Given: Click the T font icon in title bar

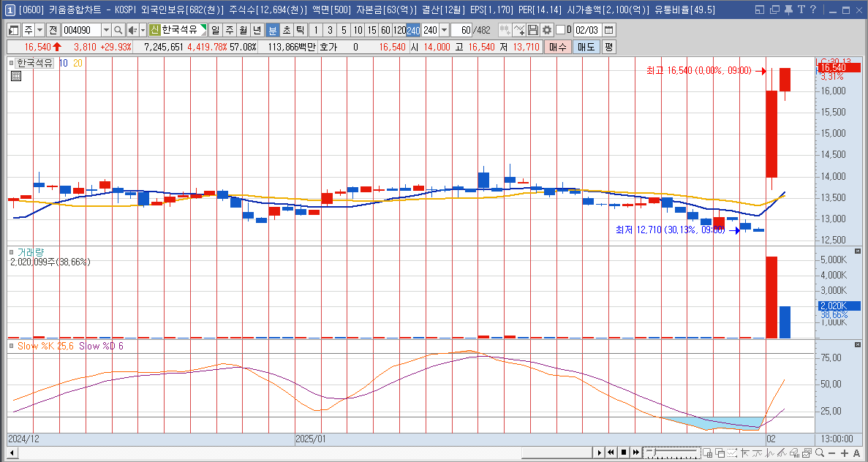Looking at the screenshot, I should 801,10.
